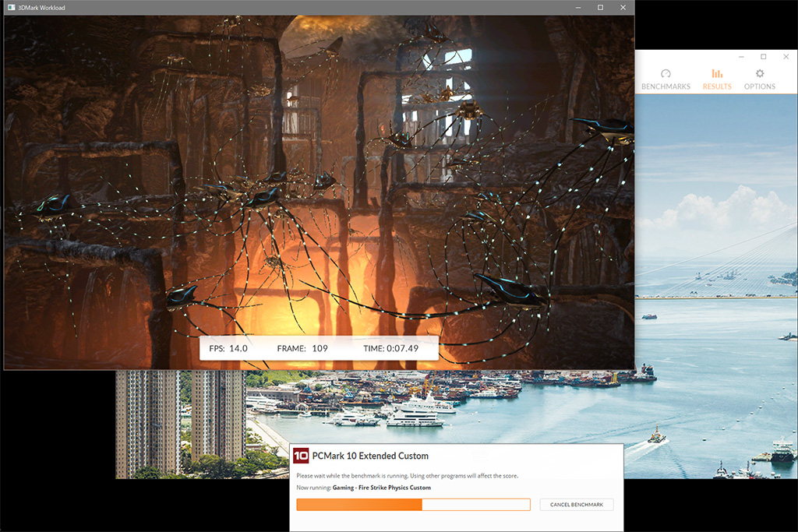798x532 pixels.
Task: Click the Options gear icon
Action: pos(759,74)
